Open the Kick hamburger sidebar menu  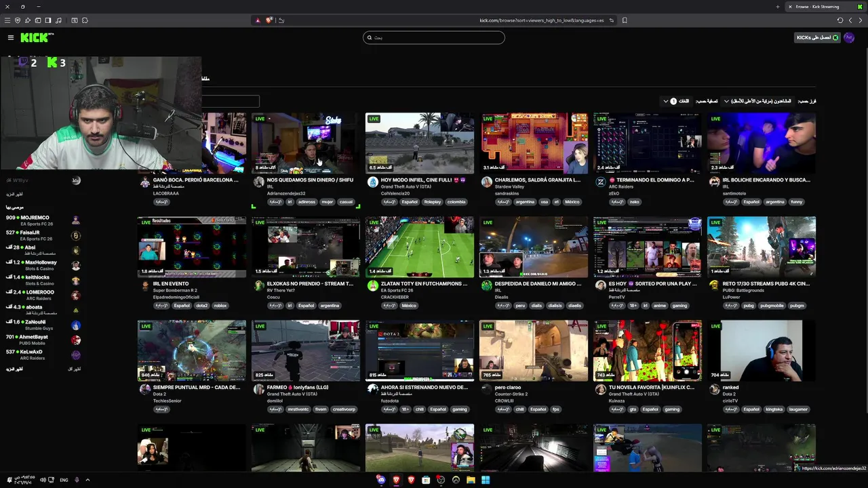point(11,38)
